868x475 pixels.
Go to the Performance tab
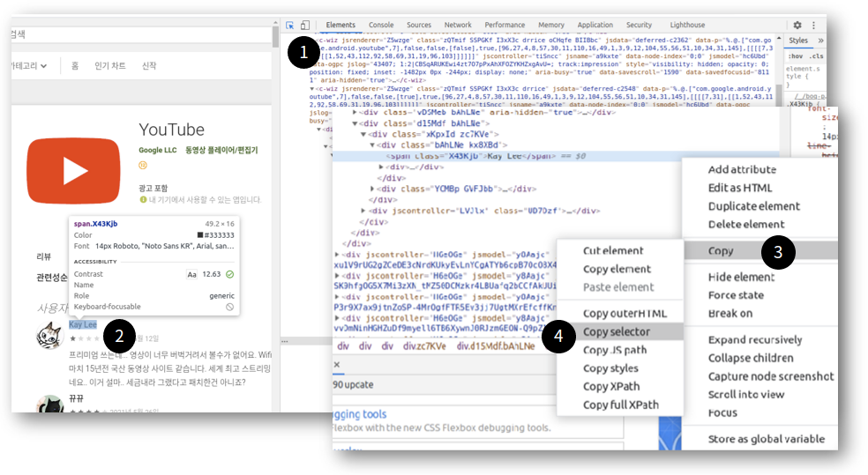[x=505, y=25]
